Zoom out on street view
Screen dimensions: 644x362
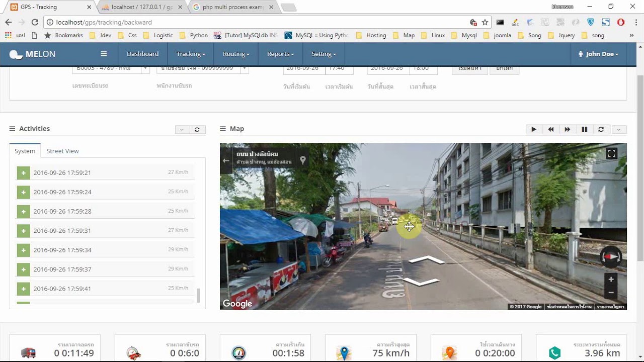[611, 293]
